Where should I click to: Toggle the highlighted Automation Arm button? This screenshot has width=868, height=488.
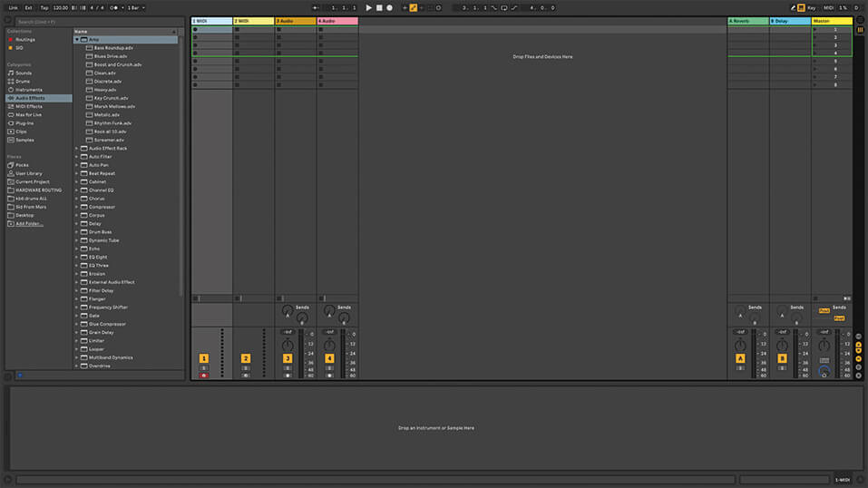click(414, 8)
